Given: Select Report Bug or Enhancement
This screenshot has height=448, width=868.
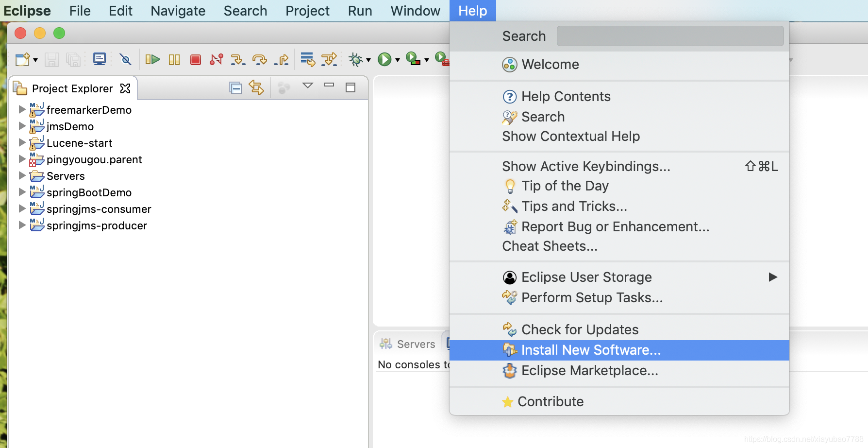Looking at the screenshot, I should tap(619, 227).
